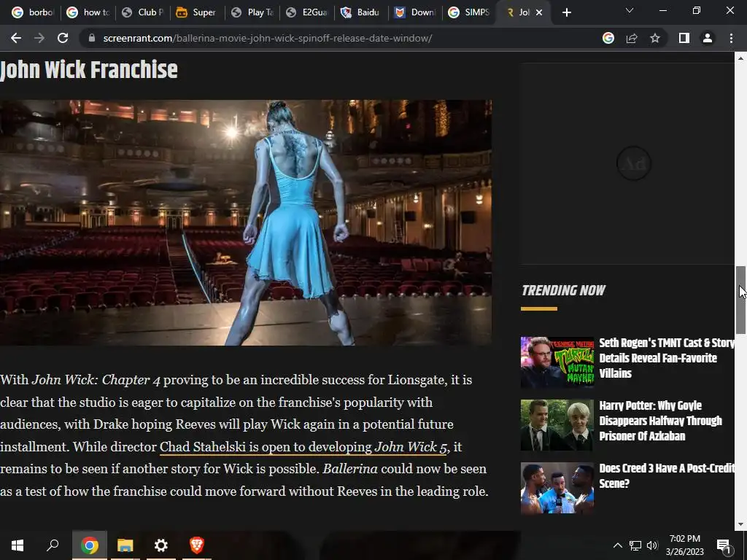Open the clock showing 7:02 PM
The image size is (747, 560).
684,545
